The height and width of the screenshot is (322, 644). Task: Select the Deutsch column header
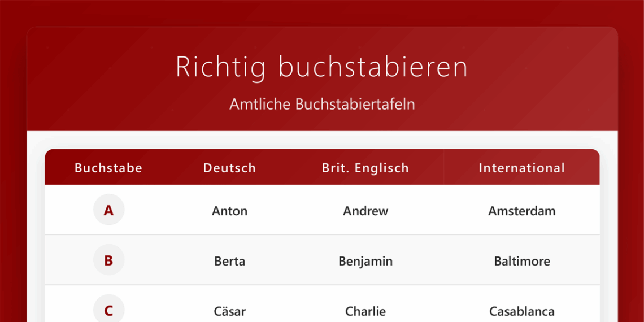click(229, 168)
